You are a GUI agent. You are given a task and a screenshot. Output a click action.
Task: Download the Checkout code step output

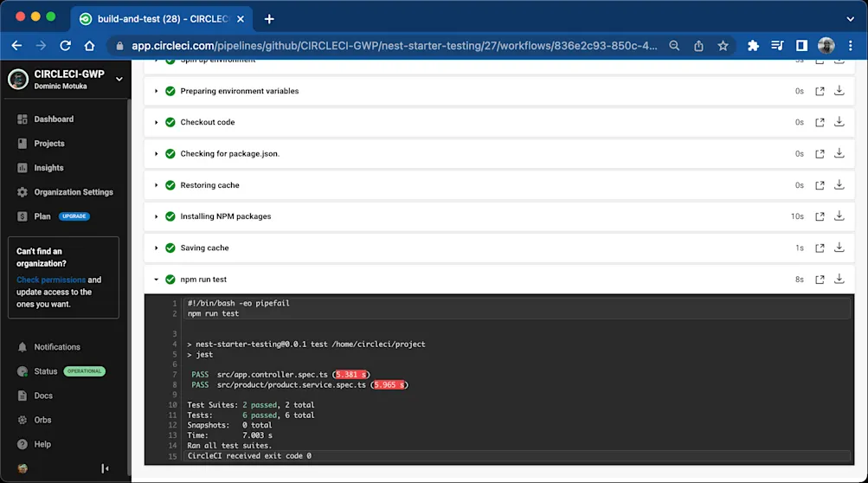839,122
